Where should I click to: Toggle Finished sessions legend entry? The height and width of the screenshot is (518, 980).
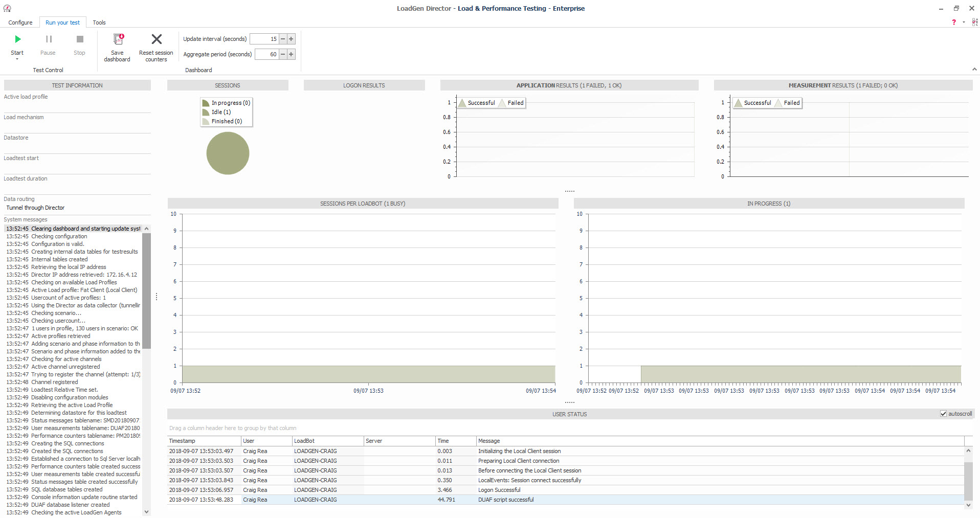click(x=222, y=121)
